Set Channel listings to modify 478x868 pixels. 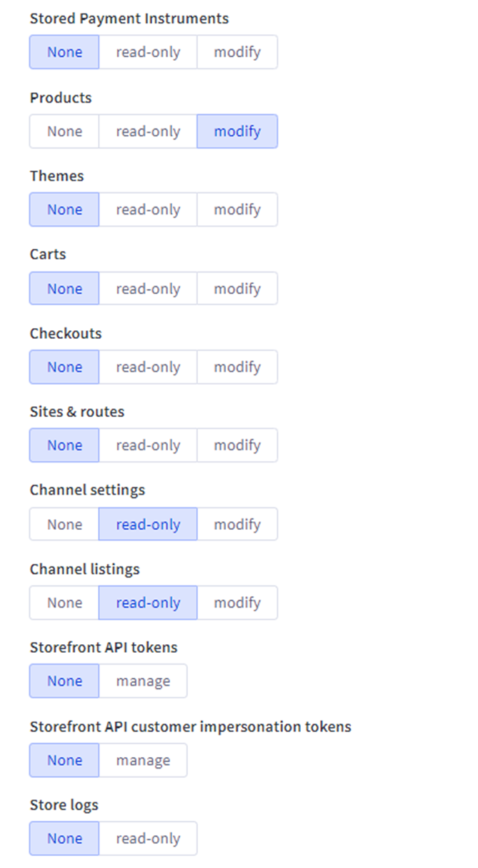click(237, 603)
